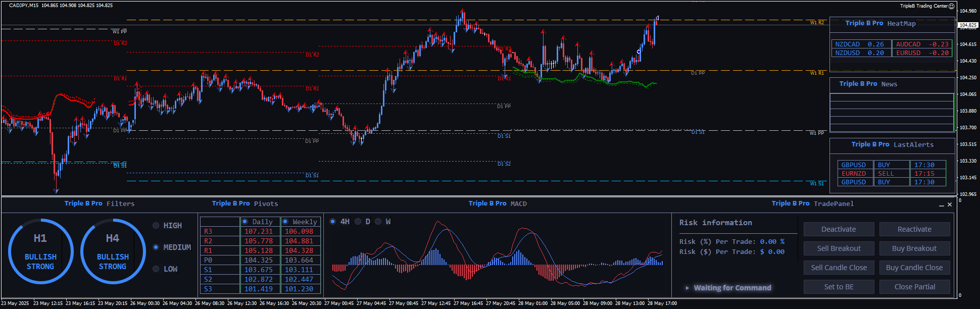Click the Deactivate button

[x=839, y=229]
